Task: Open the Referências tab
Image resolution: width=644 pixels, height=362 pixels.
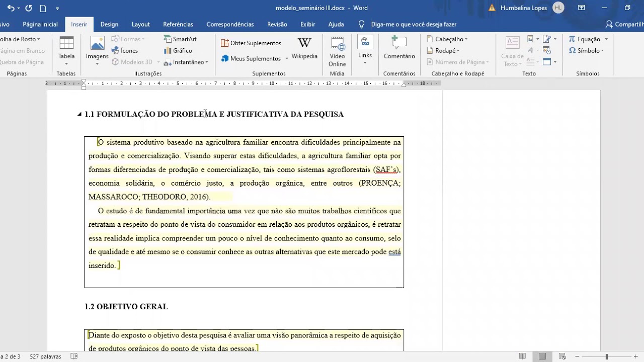Action: (x=178, y=24)
